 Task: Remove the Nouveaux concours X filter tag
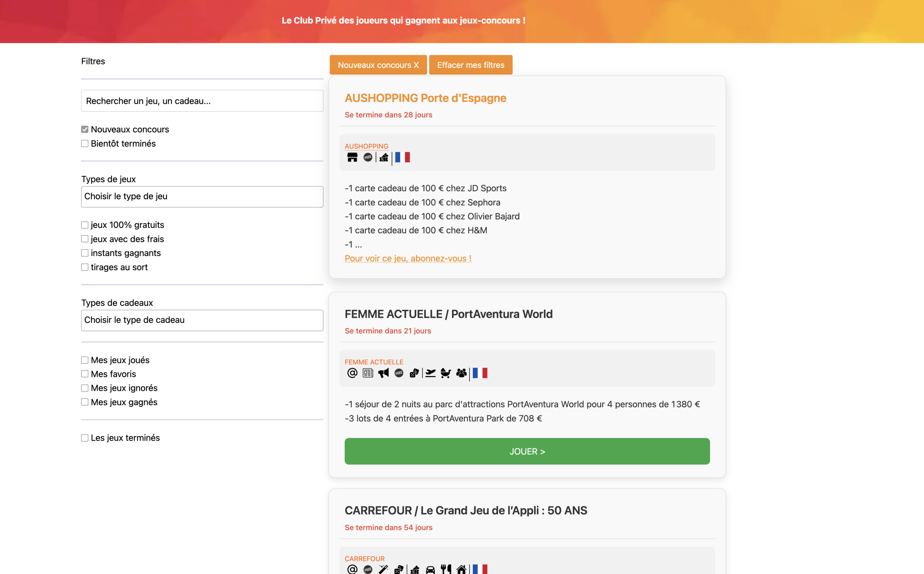tap(378, 65)
